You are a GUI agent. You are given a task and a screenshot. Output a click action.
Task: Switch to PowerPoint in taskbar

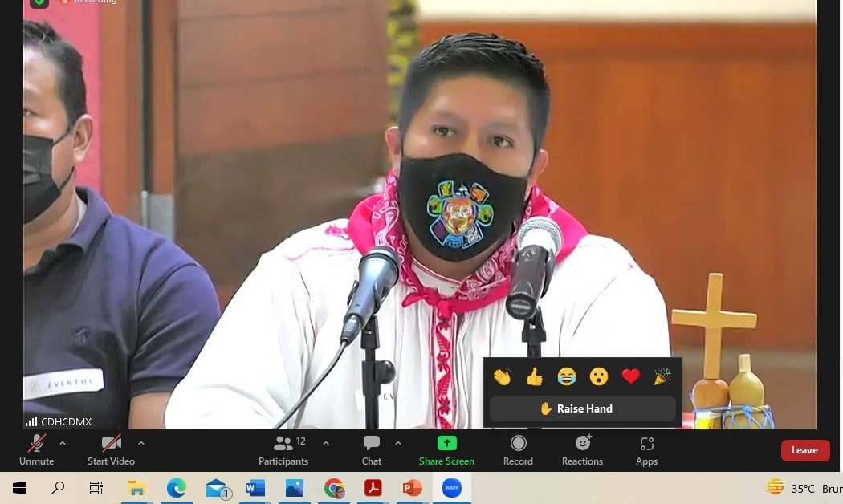413,488
